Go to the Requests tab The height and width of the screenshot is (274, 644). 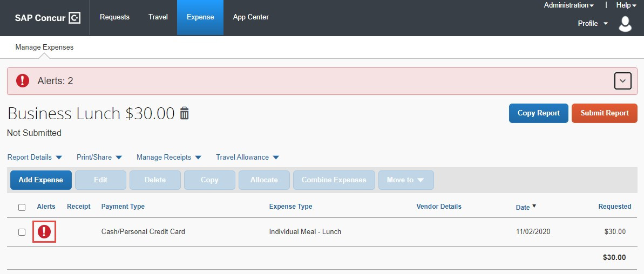click(x=114, y=17)
